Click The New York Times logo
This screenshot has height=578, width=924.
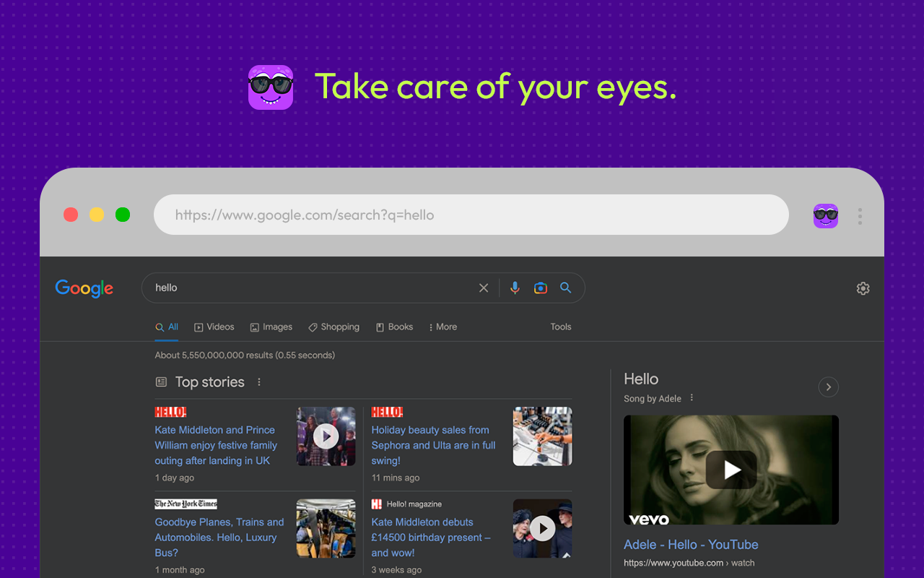tap(186, 504)
